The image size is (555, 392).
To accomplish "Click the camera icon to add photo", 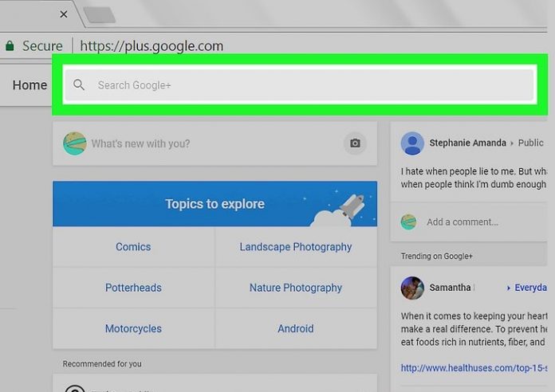I will (355, 143).
